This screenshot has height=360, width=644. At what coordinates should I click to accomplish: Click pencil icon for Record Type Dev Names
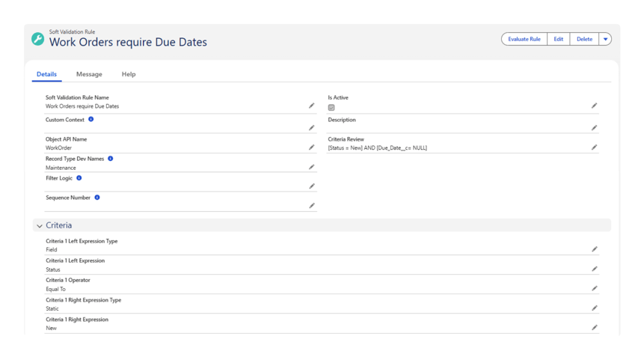click(x=312, y=168)
